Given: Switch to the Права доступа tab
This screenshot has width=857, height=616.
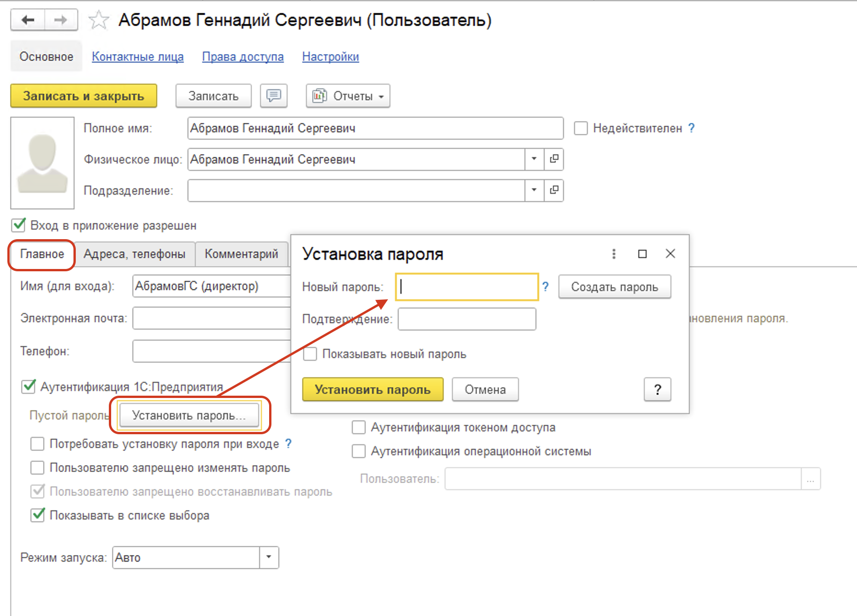Looking at the screenshot, I should (x=242, y=56).
